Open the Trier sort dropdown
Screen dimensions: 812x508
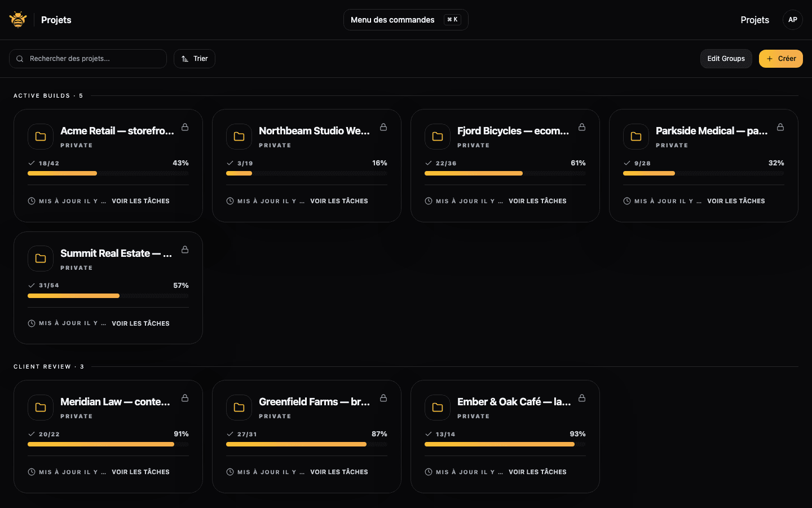point(195,58)
